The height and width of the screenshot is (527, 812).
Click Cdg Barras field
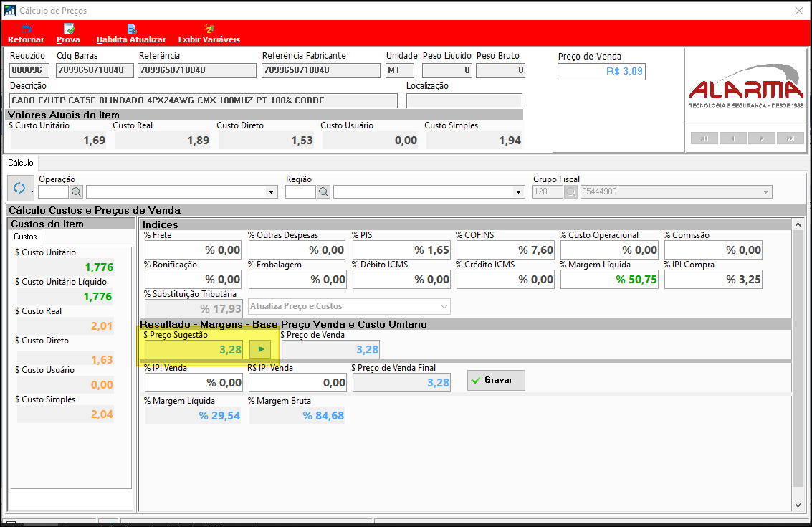click(95, 70)
